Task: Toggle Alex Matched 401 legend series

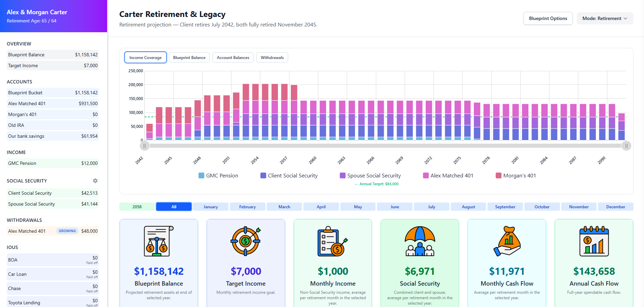Action: tap(448, 175)
